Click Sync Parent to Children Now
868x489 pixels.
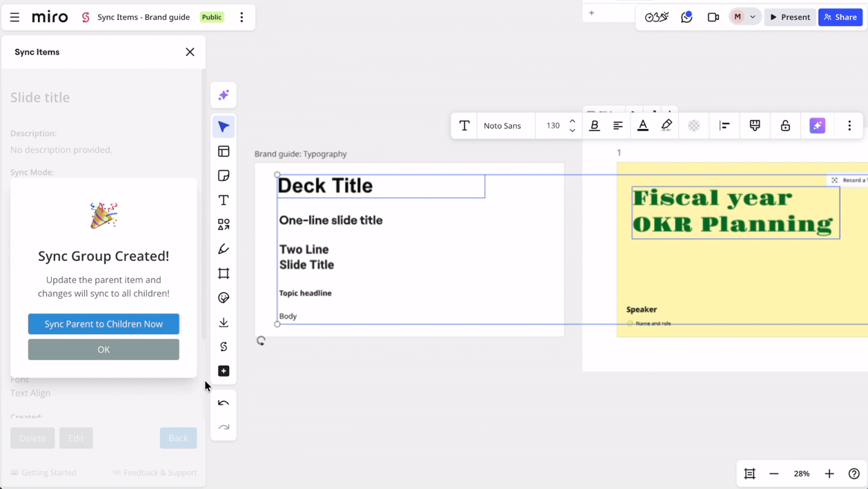(103, 324)
